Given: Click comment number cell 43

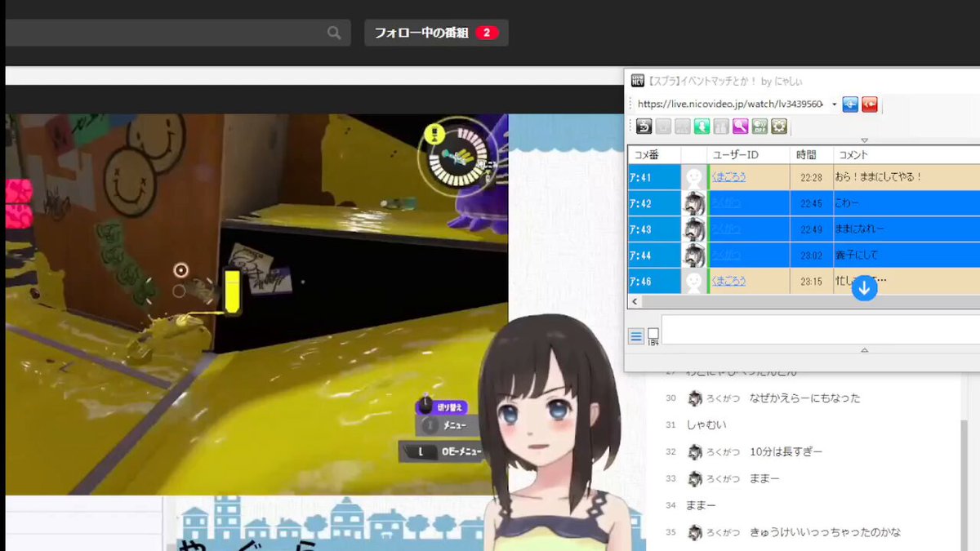Looking at the screenshot, I should (654, 229).
